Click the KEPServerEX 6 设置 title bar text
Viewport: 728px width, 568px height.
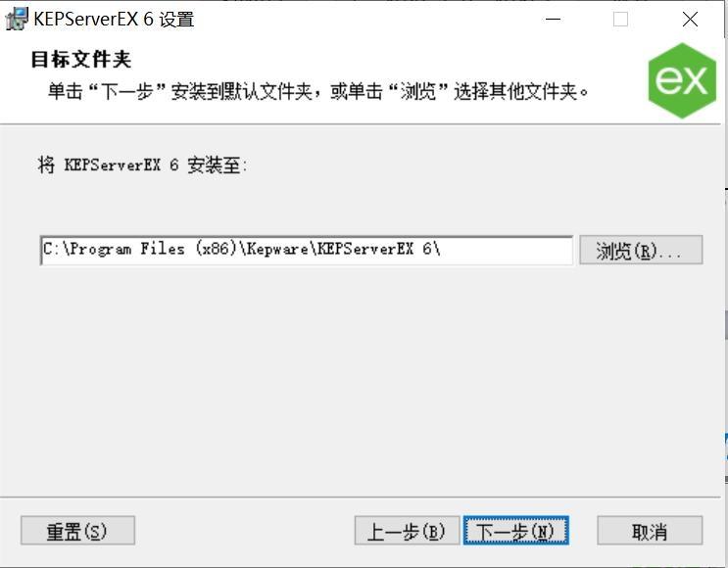pyautogui.click(x=114, y=20)
